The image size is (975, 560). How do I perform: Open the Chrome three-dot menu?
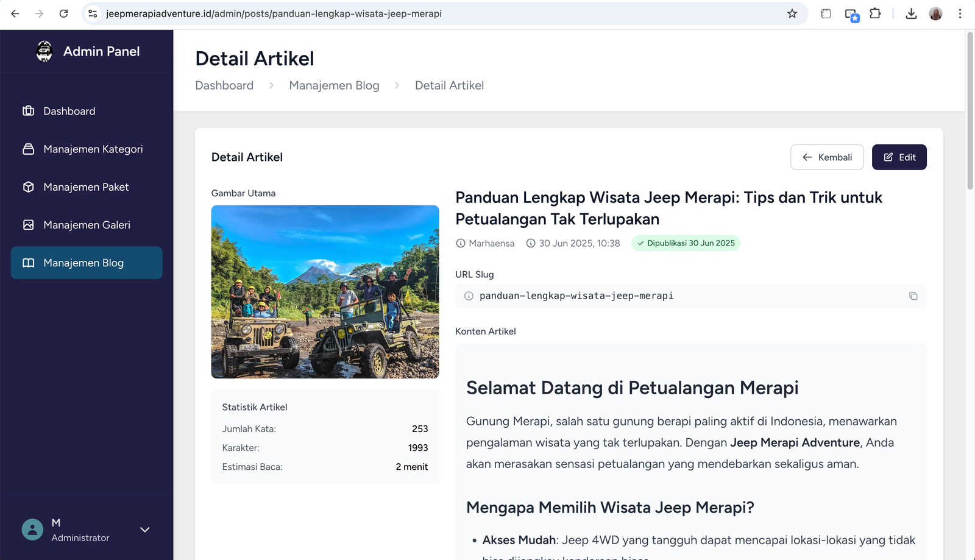[x=960, y=13]
